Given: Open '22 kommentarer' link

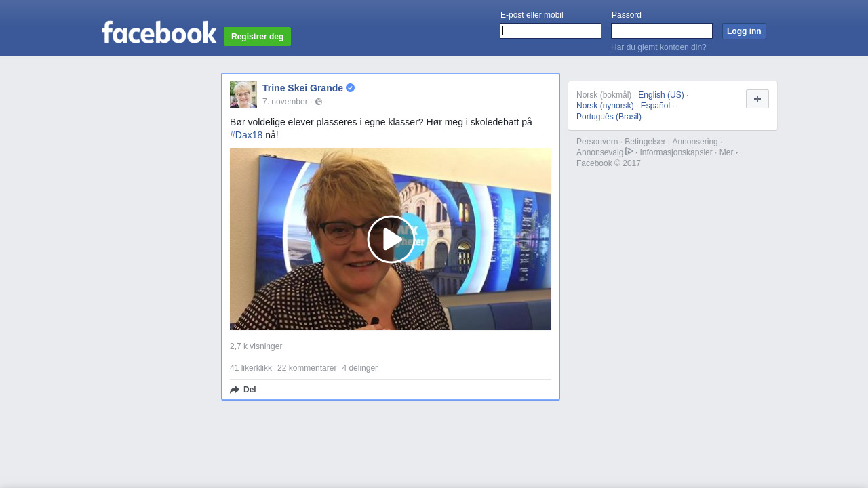Looking at the screenshot, I should pyautogui.click(x=307, y=368).
